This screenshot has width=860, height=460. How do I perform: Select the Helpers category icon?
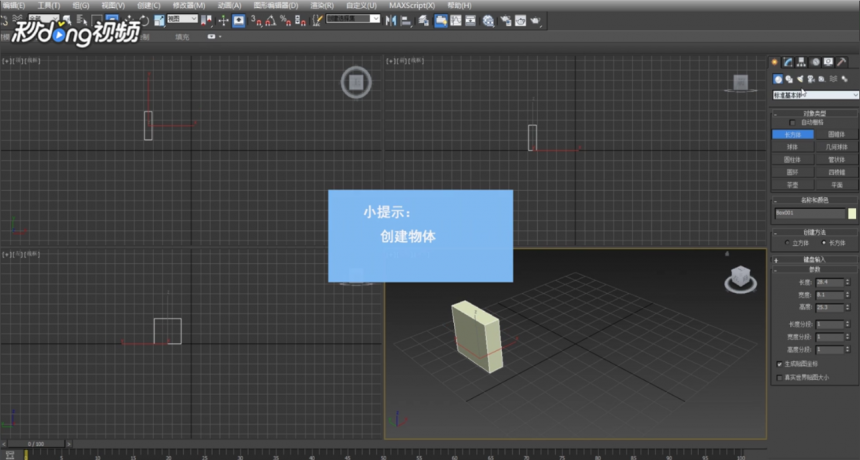[822, 79]
